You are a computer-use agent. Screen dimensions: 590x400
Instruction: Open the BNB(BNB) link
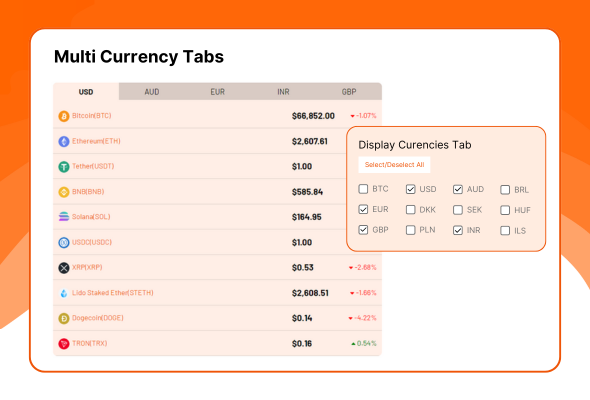tap(88, 192)
